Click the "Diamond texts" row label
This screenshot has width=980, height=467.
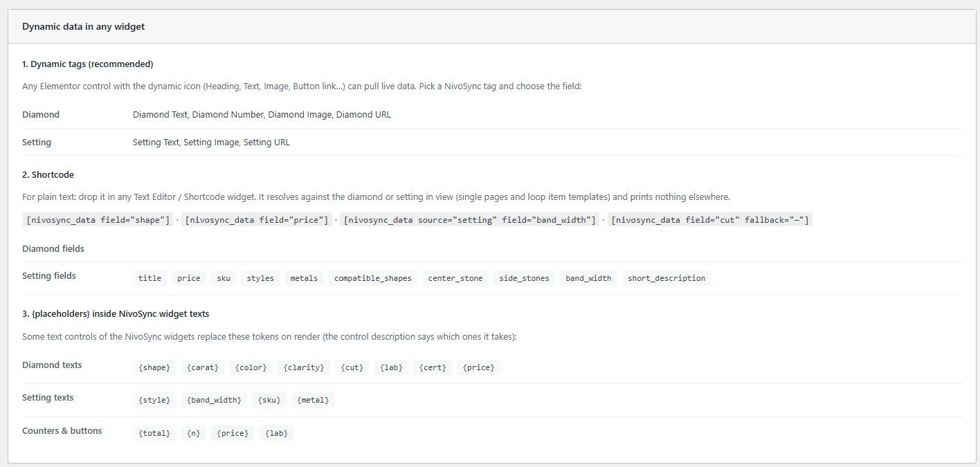pyautogui.click(x=52, y=365)
